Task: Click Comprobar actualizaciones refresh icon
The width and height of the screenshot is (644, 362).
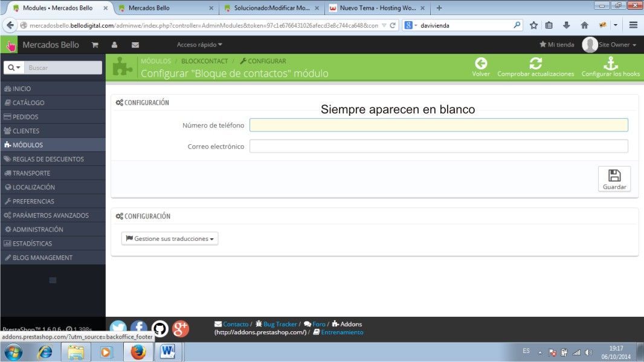Action: pos(536,63)
